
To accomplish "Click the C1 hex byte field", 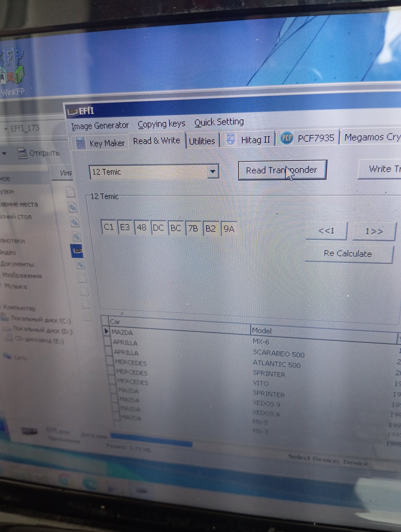I will [x=109, y=227].
